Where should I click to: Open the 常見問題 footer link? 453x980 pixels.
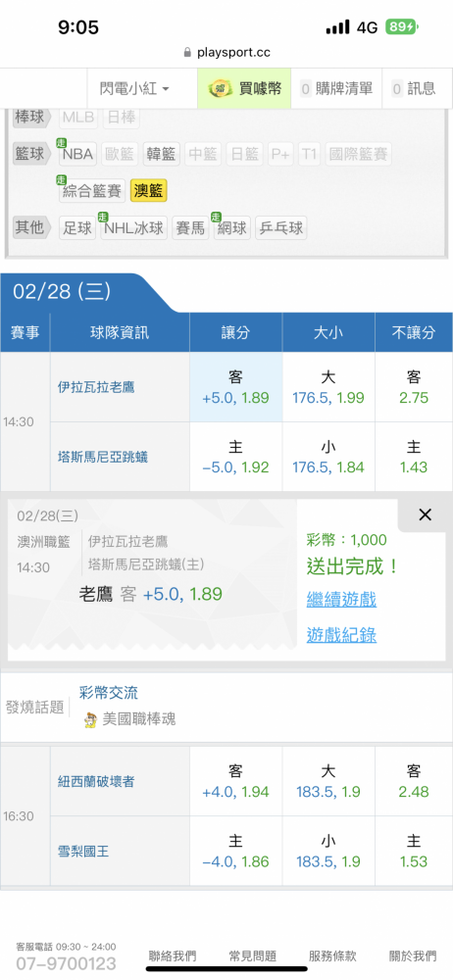point(253,955)
